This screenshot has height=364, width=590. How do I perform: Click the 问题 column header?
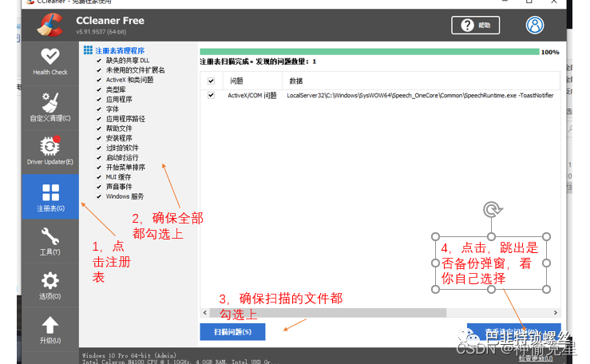(252, 81)
